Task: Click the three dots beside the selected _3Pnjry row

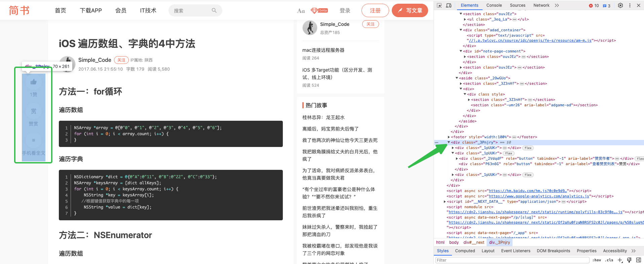Action: click(437, 143)
